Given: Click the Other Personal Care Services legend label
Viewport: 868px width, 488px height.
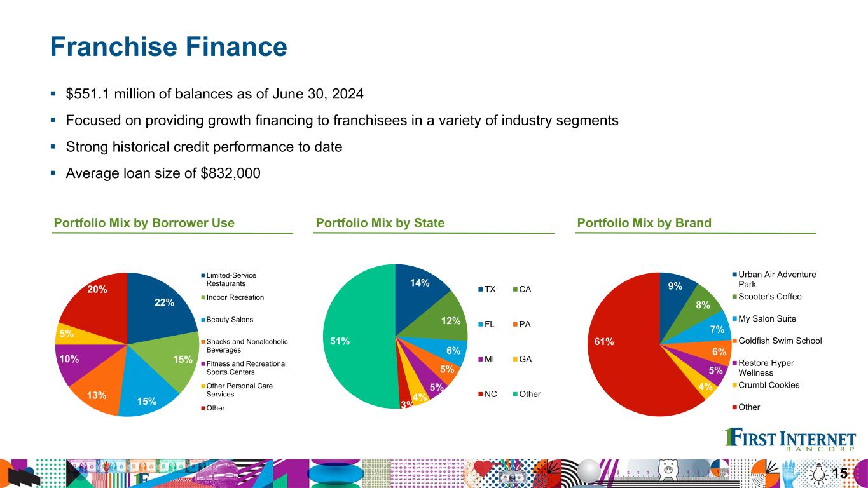Looking at the screenshot, I should coord(239,390).
